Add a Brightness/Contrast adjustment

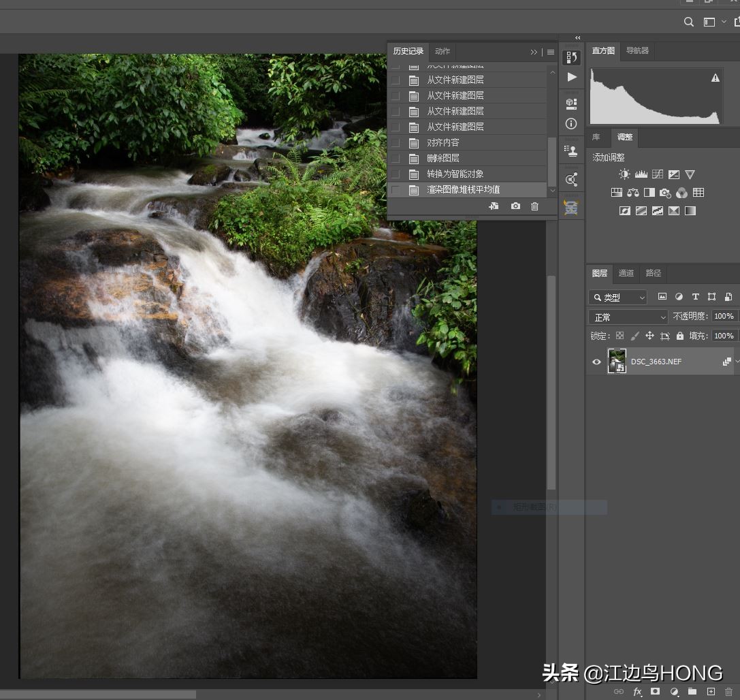coord(624,174)
